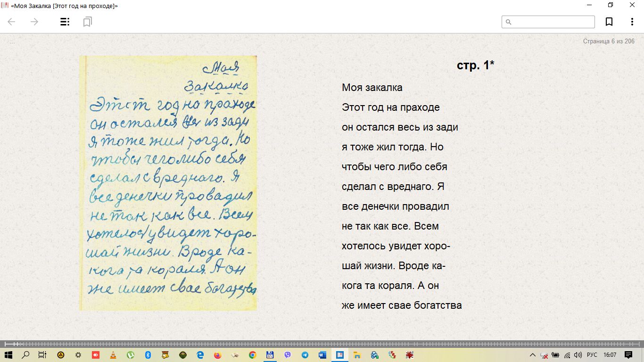Go back with the left arrow button
Viewport: 644px width, 362px height.
(12, 22)
